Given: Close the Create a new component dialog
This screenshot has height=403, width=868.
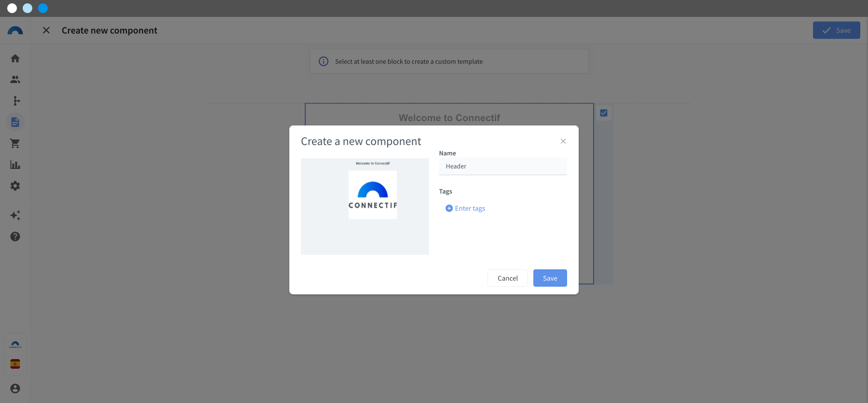Looking at the screenshot, I should (563, 141).
